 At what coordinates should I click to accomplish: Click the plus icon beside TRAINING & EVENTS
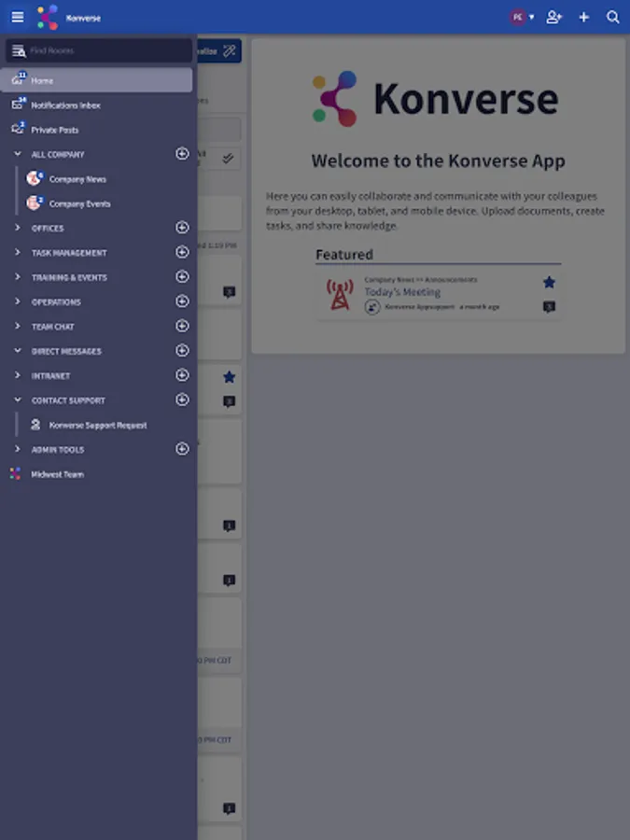pos(182,276)
